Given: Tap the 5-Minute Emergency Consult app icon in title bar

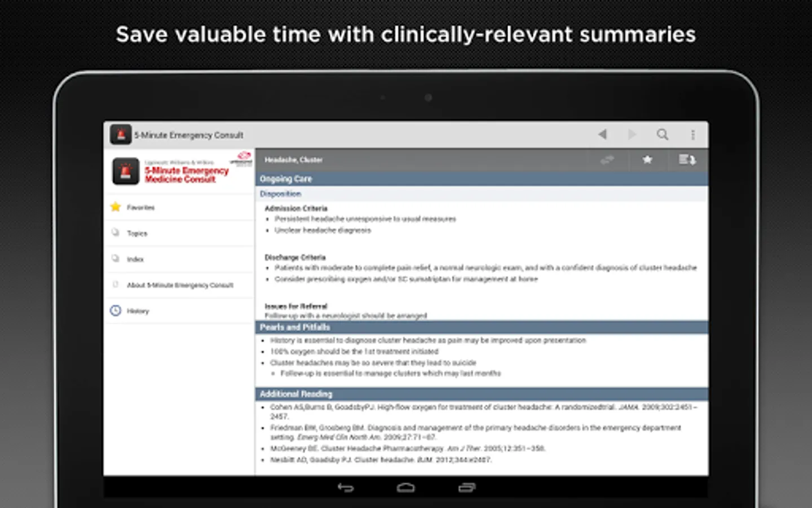Looking at the screenshot, I should 121,135.
